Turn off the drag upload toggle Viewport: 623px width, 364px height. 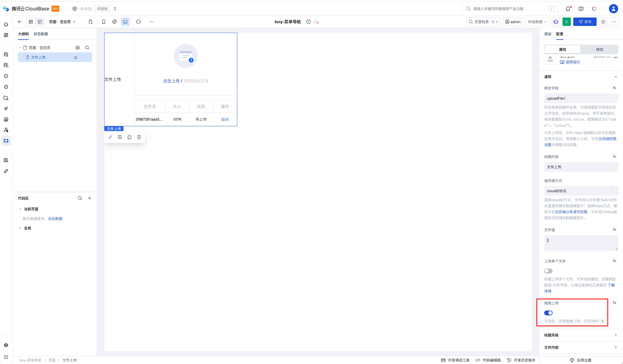point(548,313)
